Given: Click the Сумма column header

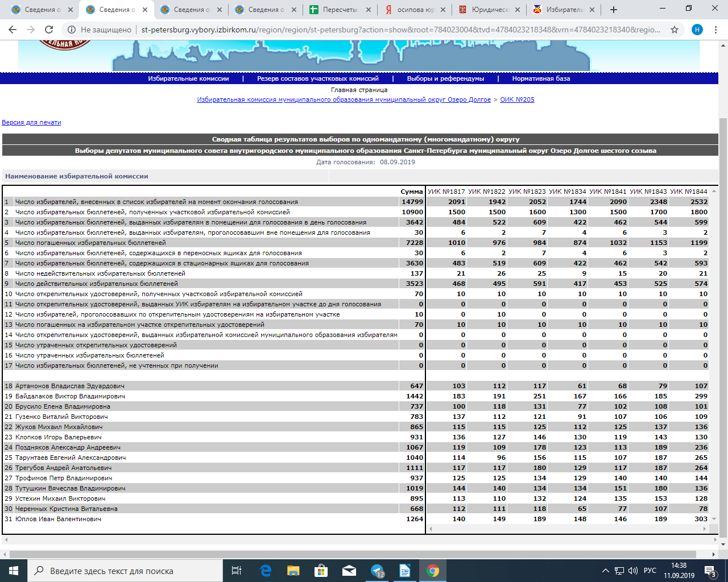Looking at the screenshot, I should pyautogui.click(x=412, y=192).
